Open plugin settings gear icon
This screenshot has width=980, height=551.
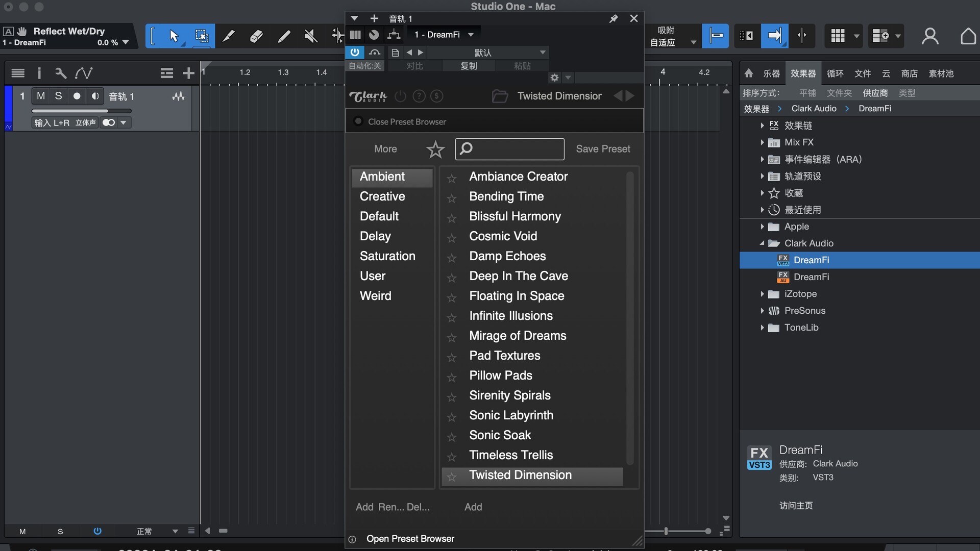coord(554,78)
